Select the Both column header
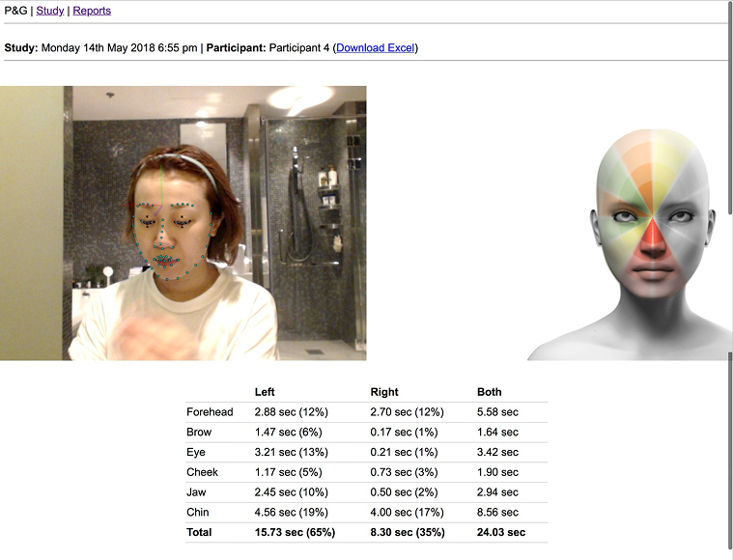Image resolution: width=733 pixels, height=560 pixels. [490, 392]
